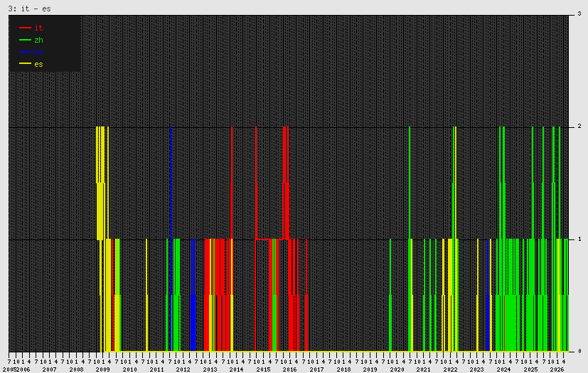Click the "ko" legend label

pyautogui.click(x=38, y=52)
